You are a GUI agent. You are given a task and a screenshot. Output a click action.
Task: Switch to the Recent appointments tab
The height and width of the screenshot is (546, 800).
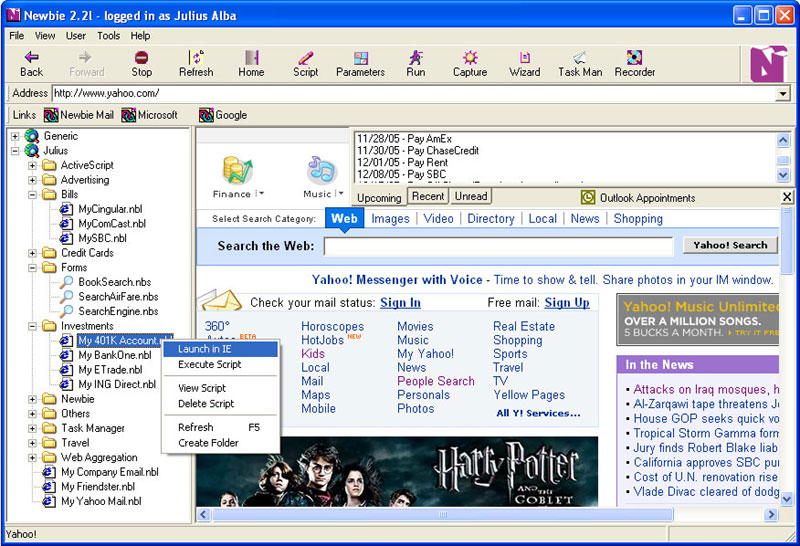428,196
